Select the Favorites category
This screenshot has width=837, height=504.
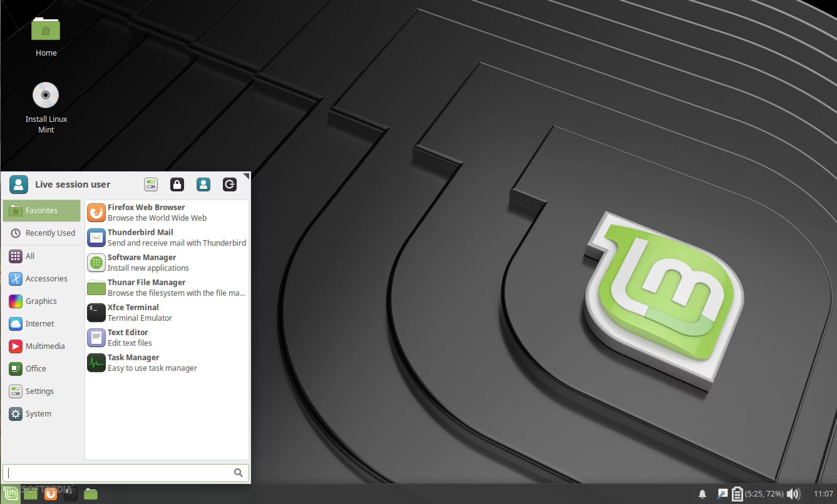coord(41,210)
